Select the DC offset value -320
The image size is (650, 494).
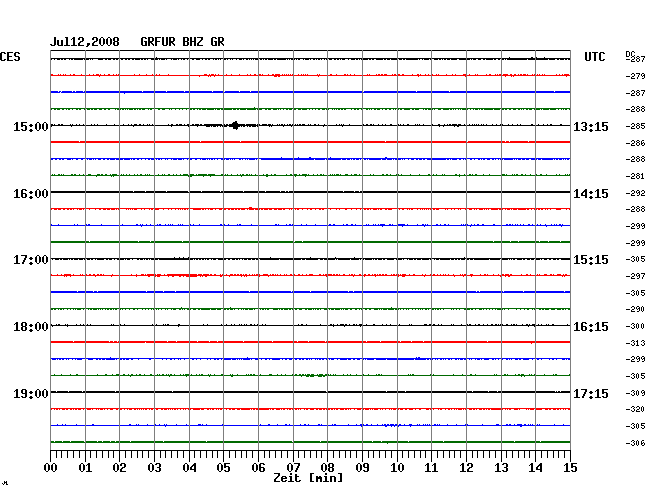pos(635,409)
